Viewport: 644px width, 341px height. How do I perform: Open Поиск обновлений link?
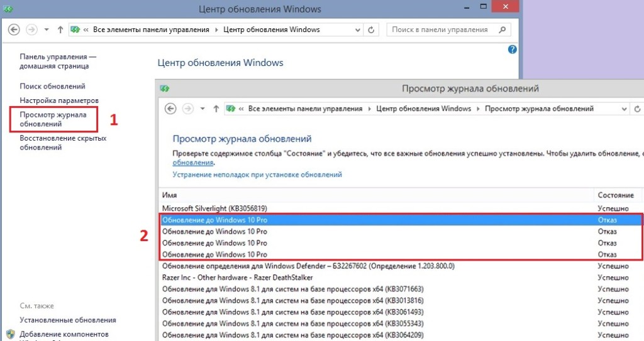[x=53, y=86]
